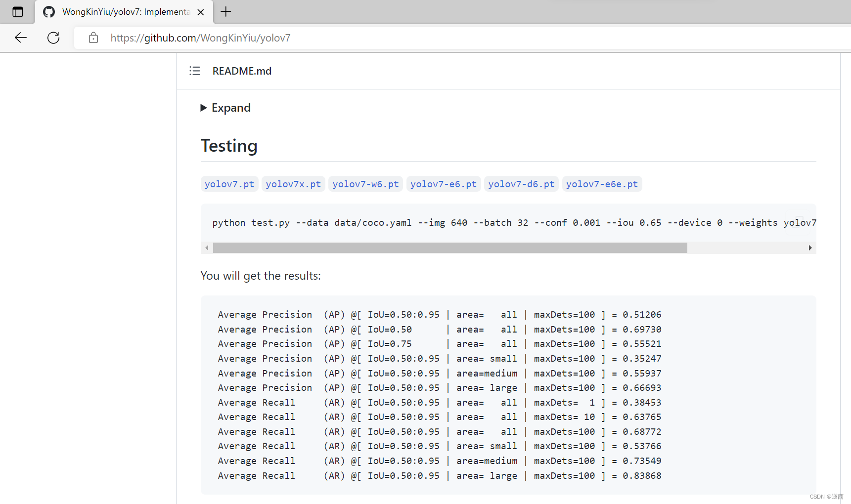851x504 pixels.
Task: Click the python test.py command text
Action: [x=514, y=223]
